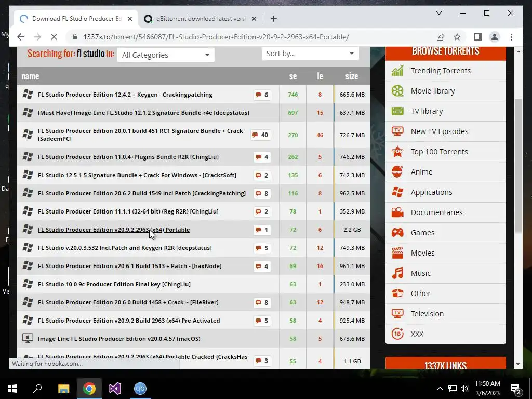
Task: Go back using browser back arrow
Action: pyautogui.click(x=21, y=37)
